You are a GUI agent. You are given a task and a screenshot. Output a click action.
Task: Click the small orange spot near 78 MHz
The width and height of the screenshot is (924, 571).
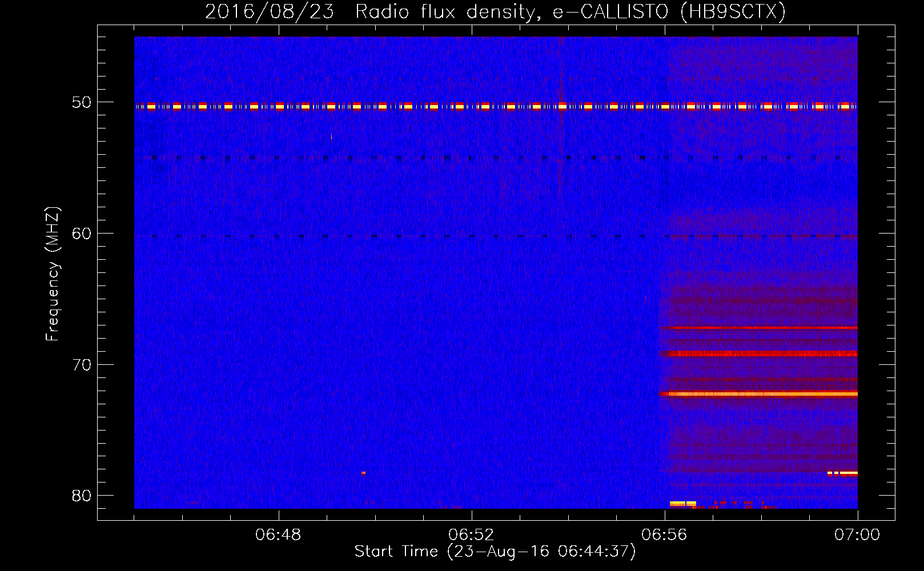click(x=363, y=473)
